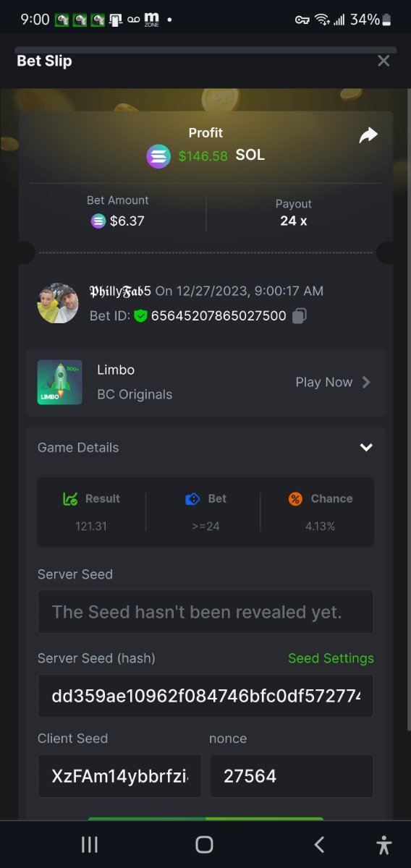Tap the green verified shield icon
The width and height of the screenshot is (411, 868).
(140, 316)
